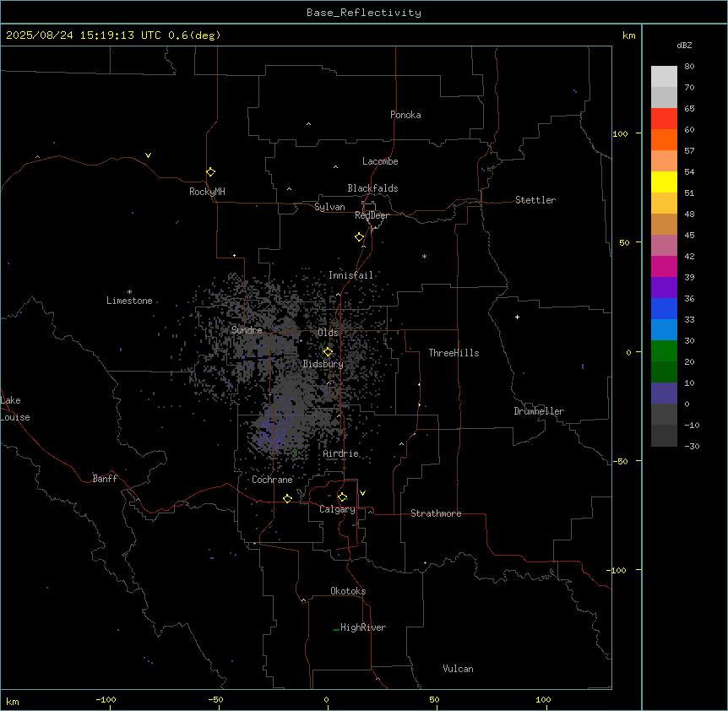The image size is (728, 711).
Task: Click the Stettler label
Action: coord(535,200)
